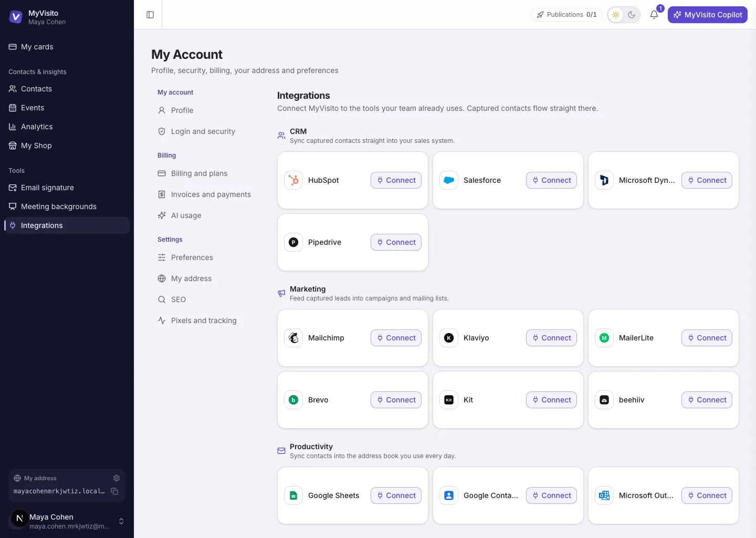This screenshot has width=756, height=538.
Task: Click the CRM section people icon
Action: tap(281, 136)
